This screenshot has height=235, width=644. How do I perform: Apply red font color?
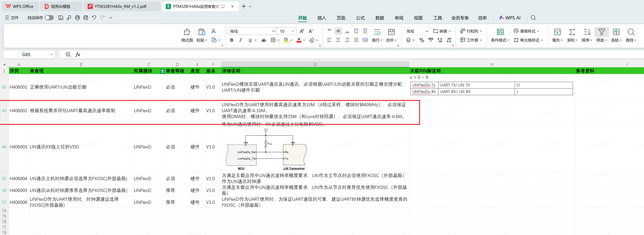(299, 40)
